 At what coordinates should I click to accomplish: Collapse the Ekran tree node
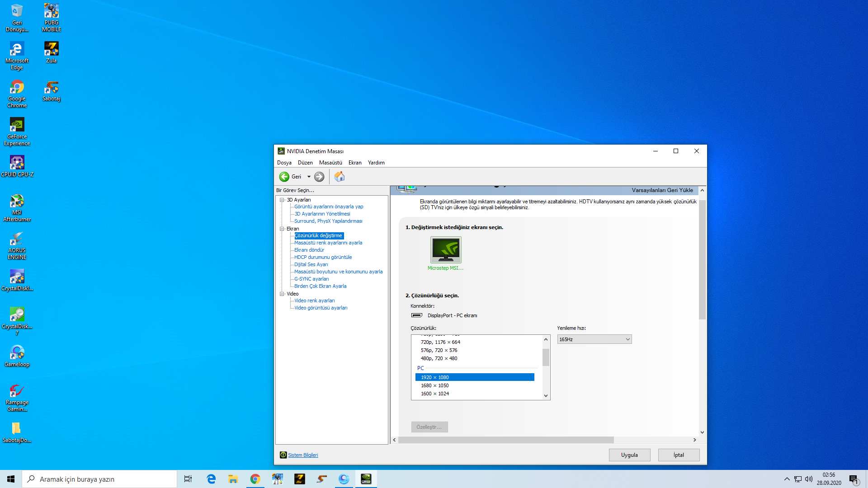(282, 229)
